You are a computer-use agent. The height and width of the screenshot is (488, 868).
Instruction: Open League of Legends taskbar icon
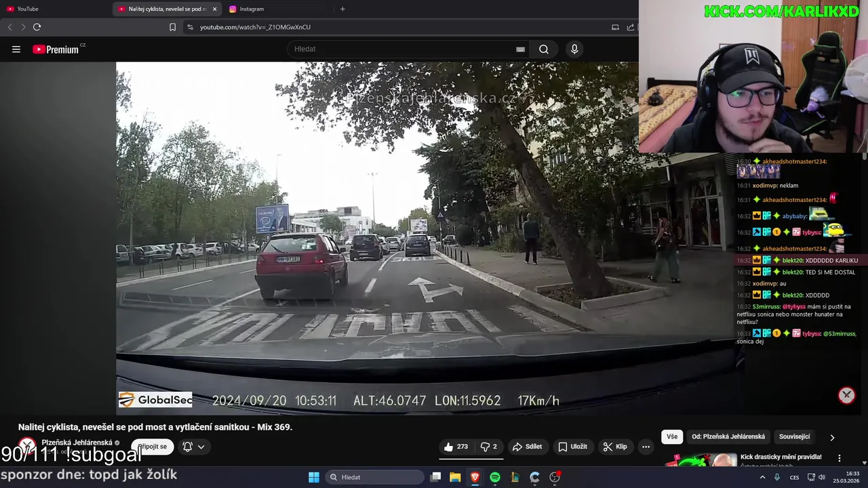click(515, 477)
